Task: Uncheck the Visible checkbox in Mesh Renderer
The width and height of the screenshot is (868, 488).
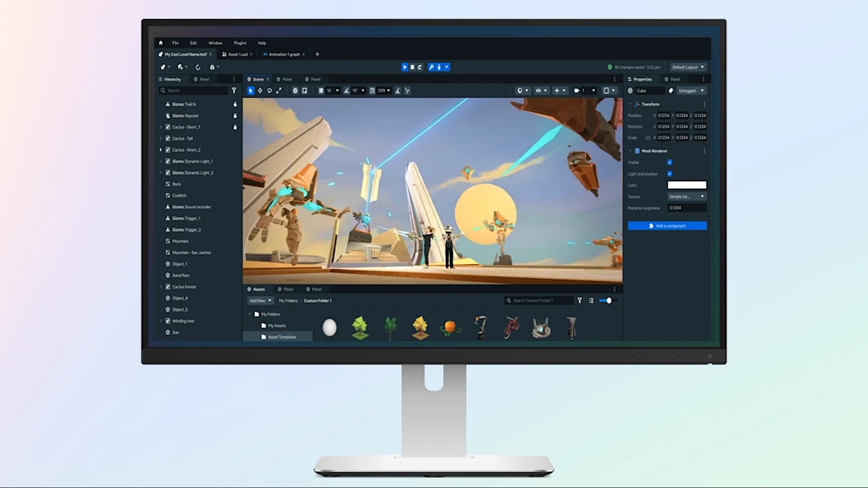Action: pyautogui.click(x=669, y=162)
